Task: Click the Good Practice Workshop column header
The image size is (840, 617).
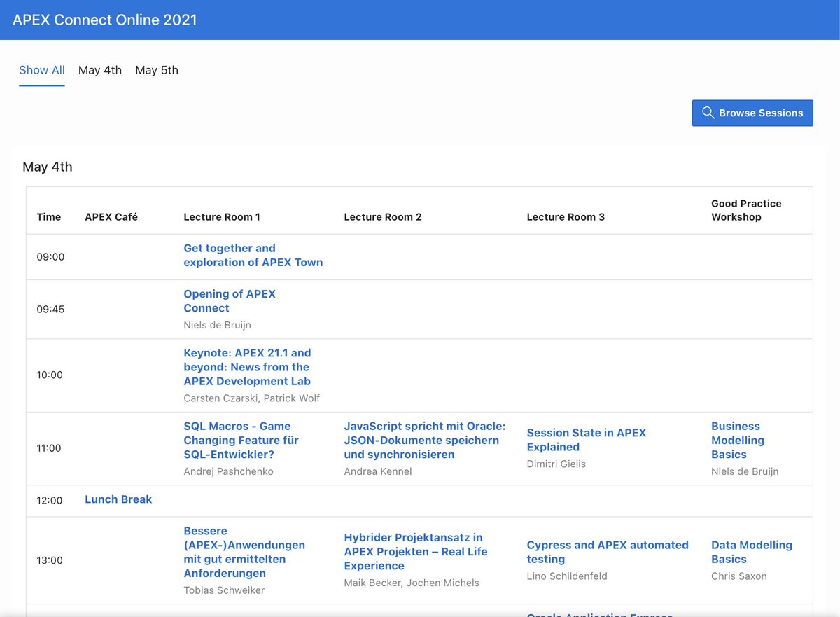Action: click(746, 210)
